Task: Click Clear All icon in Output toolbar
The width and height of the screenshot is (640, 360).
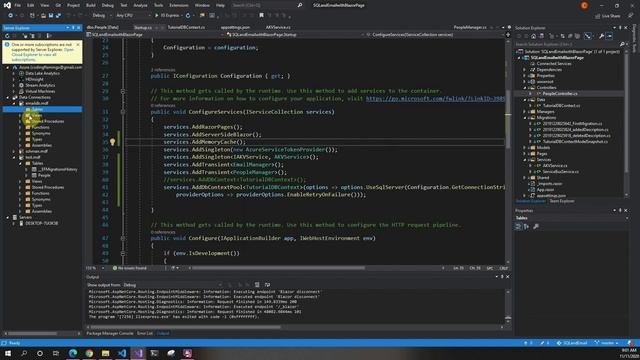Action: 257,285
